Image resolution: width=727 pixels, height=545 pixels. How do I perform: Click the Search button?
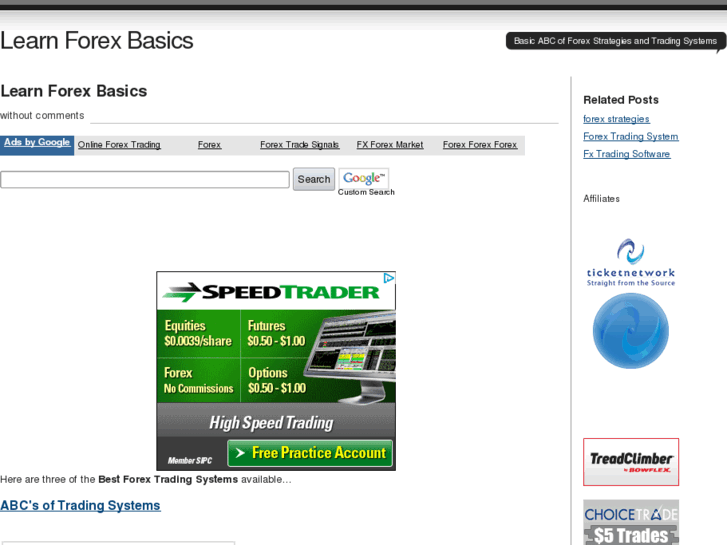pos(314,179)
